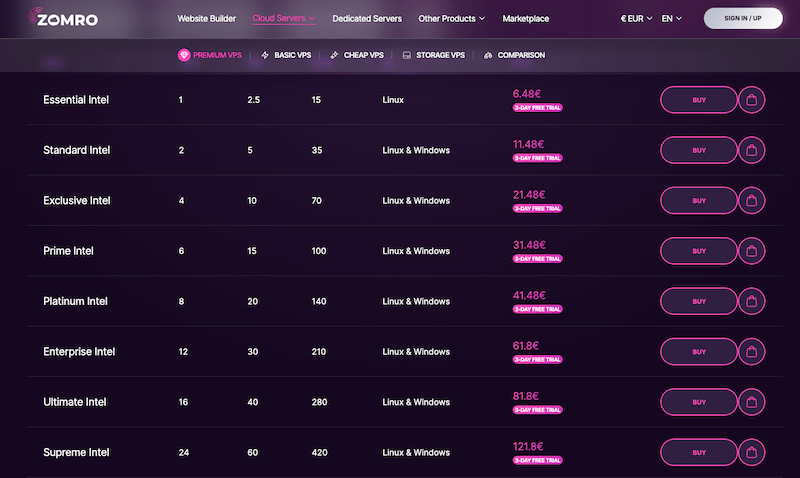This screenshot has width=800, height=478.
Task: Expand the Other Products menu
Action: pos(452,18)
